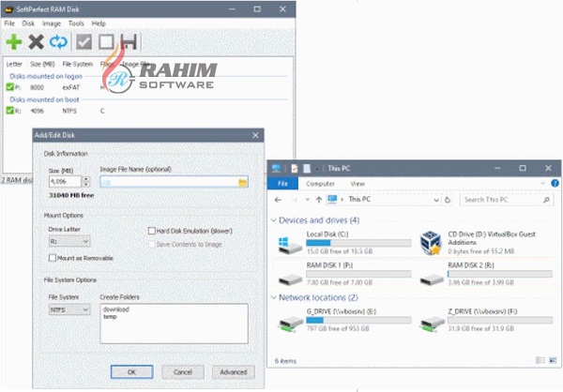This screenshot has height=392, width=563.
Task: Switch to large icons view in status bar
Action: pyautogui.click(x=553, y=360)
